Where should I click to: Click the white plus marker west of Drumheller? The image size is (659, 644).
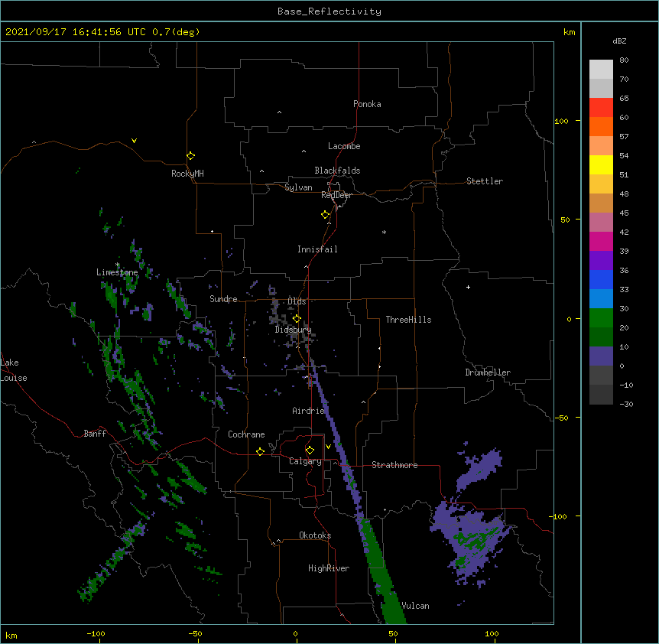(468, 287)
